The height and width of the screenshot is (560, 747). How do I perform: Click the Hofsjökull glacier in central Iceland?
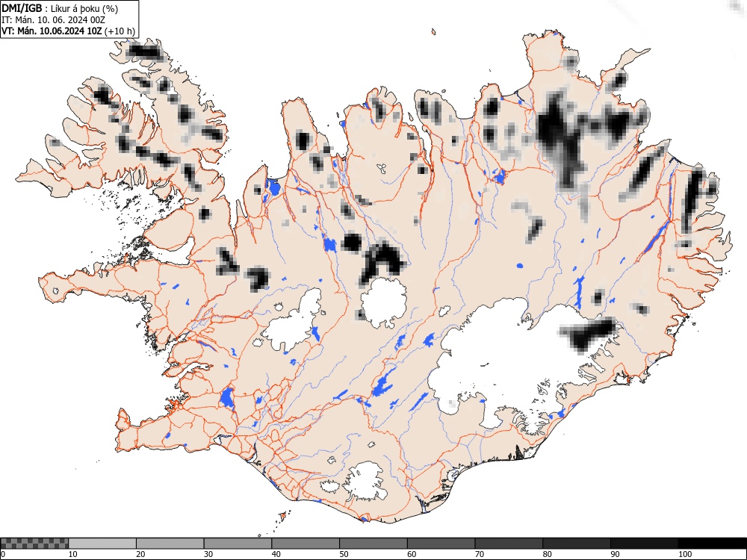click(384, 303)
